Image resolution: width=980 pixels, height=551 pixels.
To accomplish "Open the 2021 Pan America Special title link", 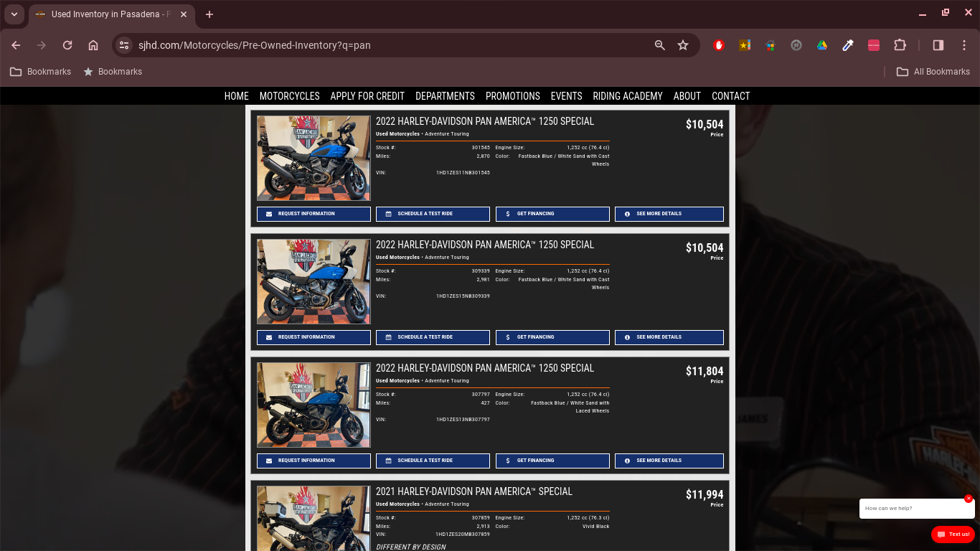I will pos(473,491).
